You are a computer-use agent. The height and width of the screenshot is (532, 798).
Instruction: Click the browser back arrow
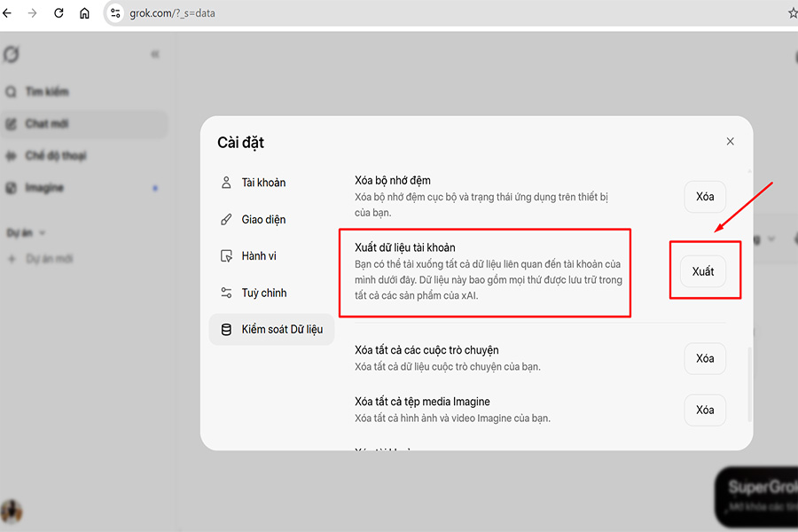tap(8, 13)
